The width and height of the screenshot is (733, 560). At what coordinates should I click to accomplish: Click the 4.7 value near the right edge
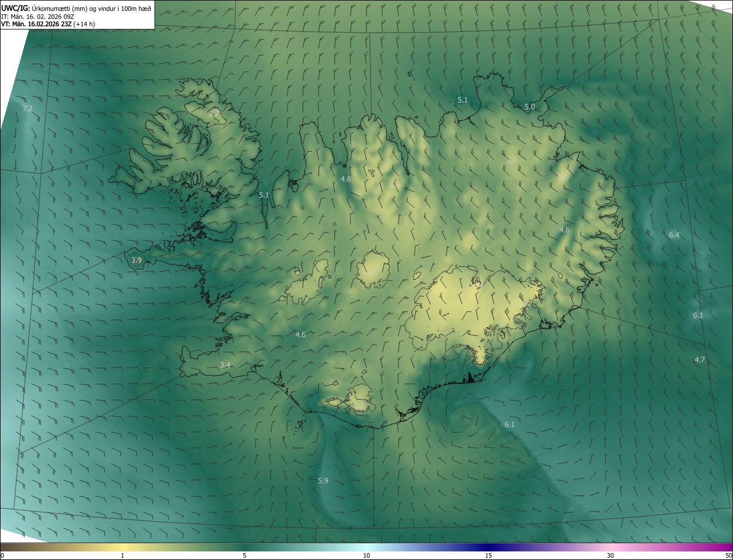pos(699,360)
